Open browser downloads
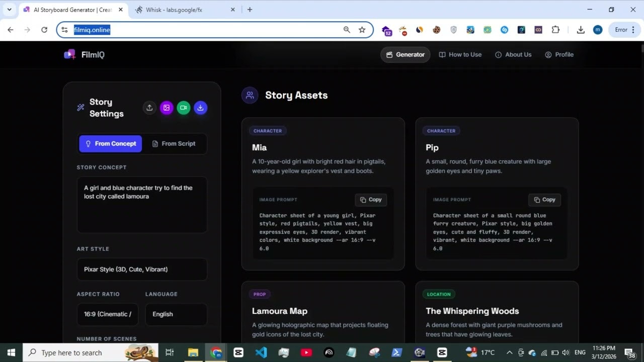644x362 pixels. [x=581, y=30]
